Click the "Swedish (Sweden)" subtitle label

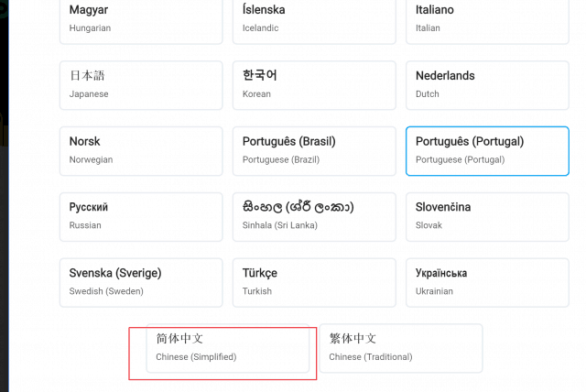click(106, 291)
